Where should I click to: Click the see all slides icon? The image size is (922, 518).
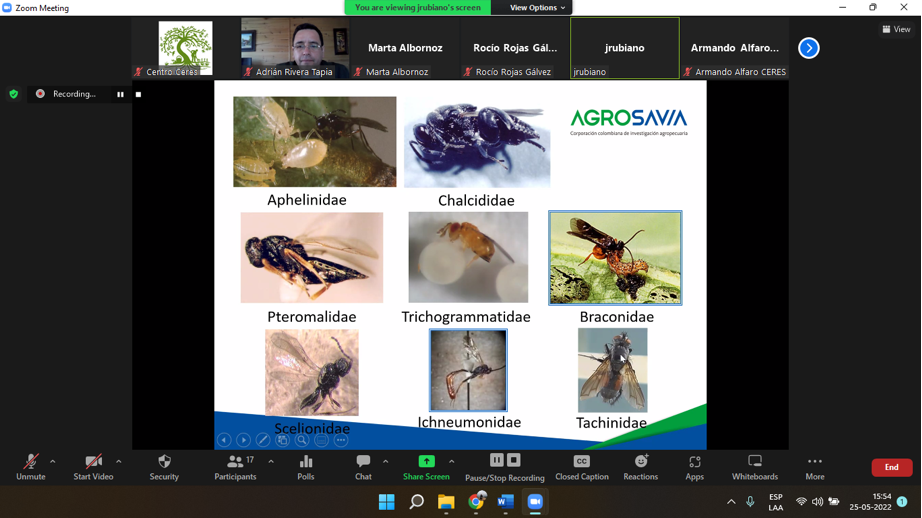[x=282, y=440]
